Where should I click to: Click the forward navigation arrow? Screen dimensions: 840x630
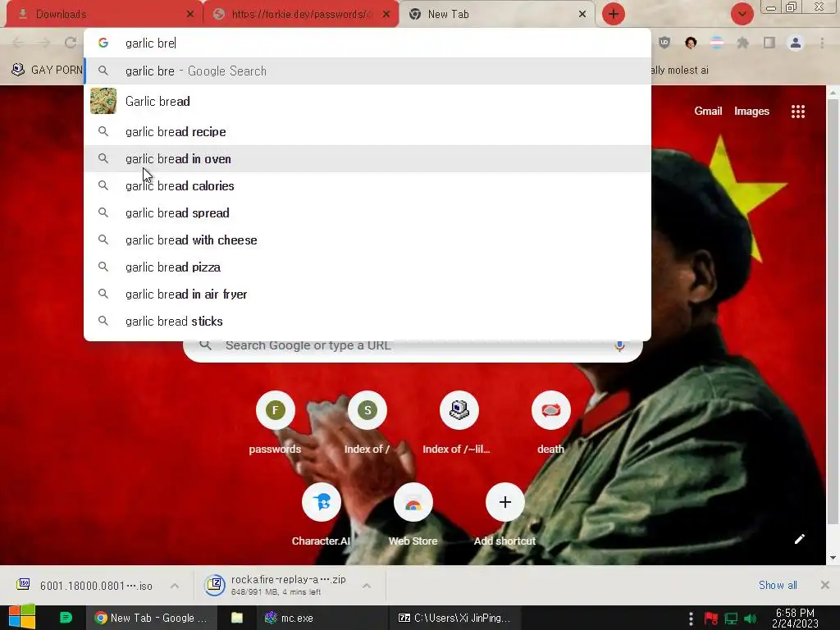44,43
